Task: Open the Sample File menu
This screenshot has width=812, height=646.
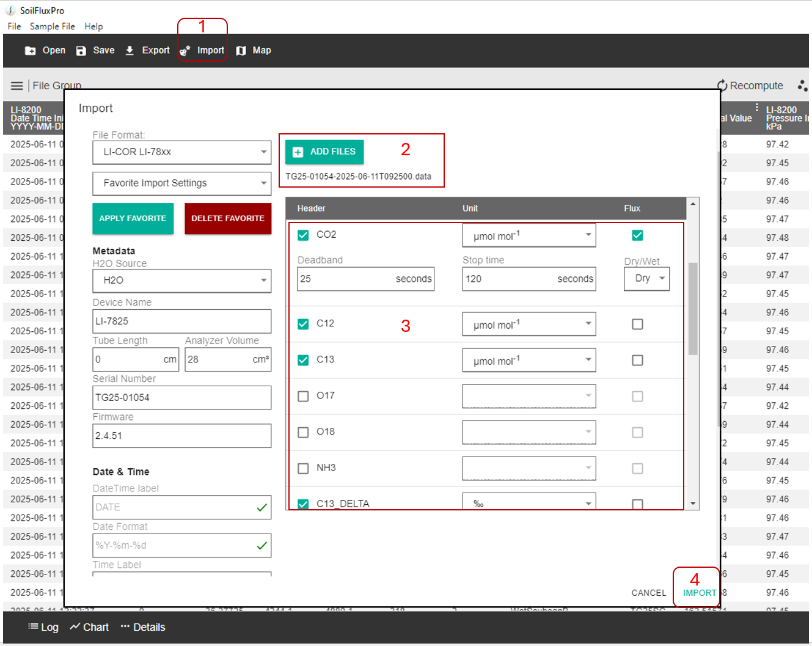Action: pos(52,26)
